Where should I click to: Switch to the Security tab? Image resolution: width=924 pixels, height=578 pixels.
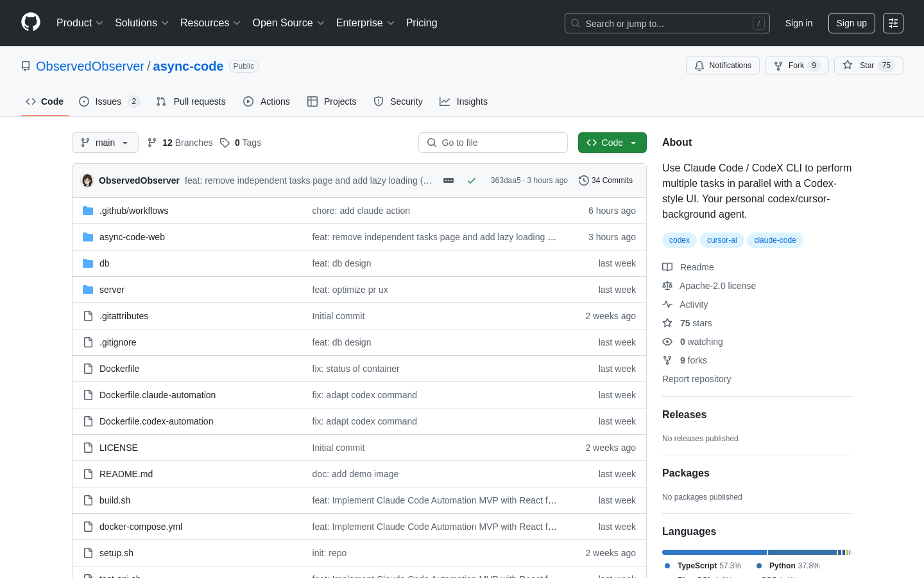(x=398, y=101)
